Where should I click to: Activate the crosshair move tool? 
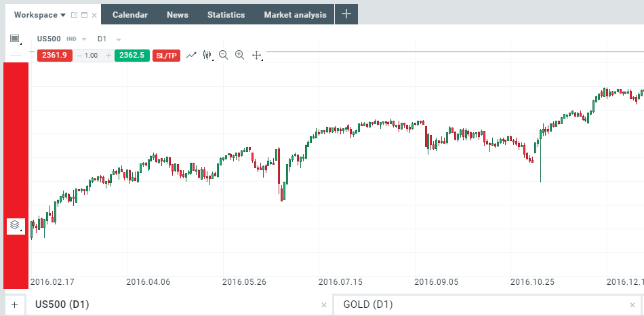257,55
